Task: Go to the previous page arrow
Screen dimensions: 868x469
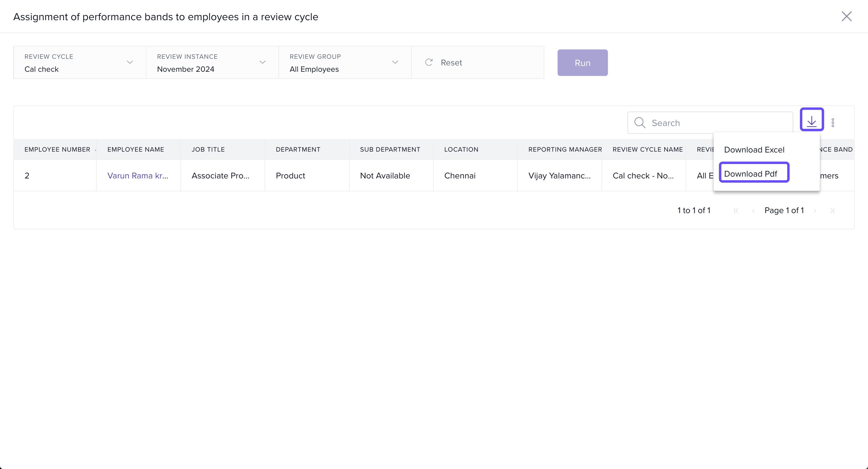Action: tap(753, 211)
